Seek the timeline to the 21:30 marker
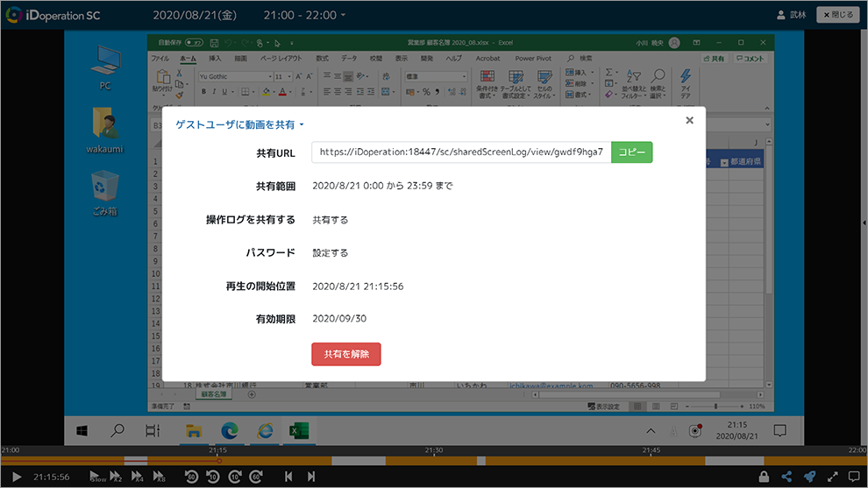Viewport: 868px width, 488px height. pos(433,450)
